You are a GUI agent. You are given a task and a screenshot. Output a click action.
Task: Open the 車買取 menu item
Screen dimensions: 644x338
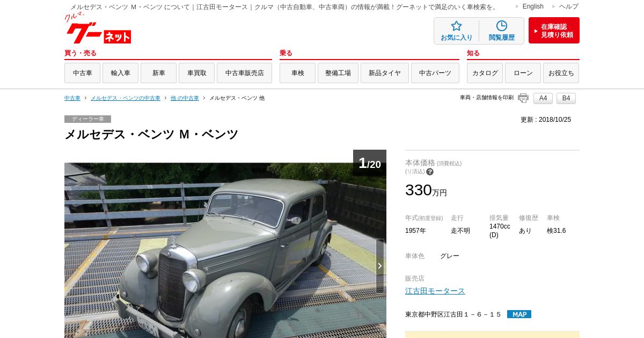tap(196, 73)
